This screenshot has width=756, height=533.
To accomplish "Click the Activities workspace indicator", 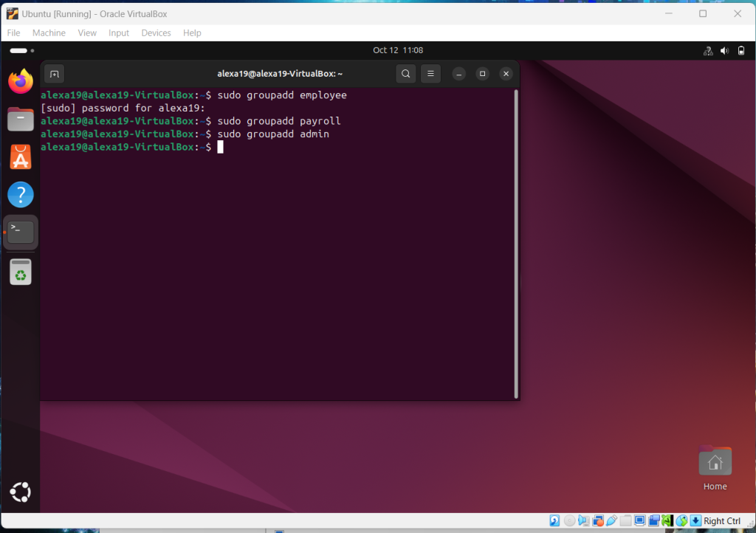I will click(22, 50).
